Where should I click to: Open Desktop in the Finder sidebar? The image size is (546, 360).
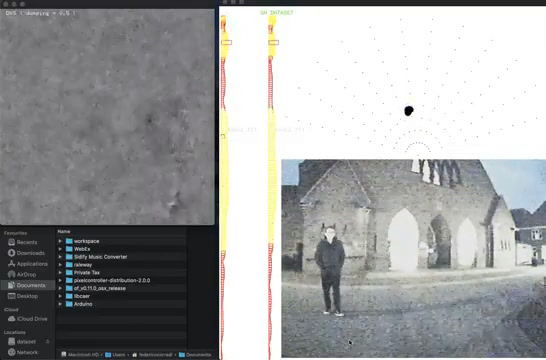point(22,296)
